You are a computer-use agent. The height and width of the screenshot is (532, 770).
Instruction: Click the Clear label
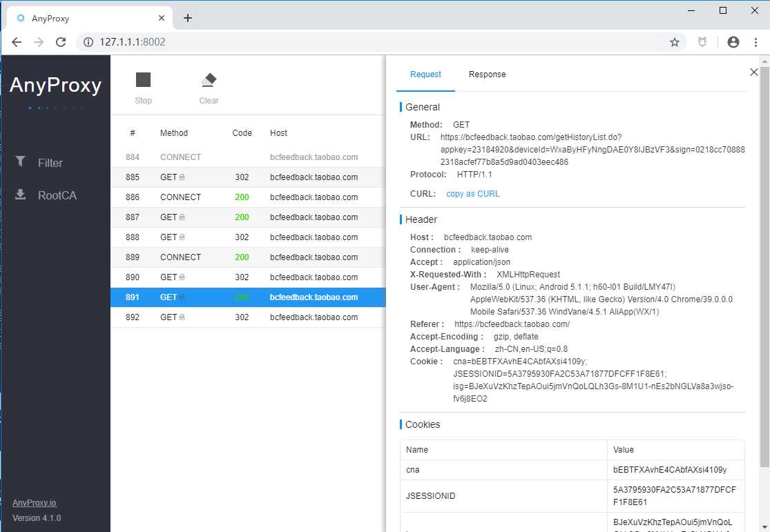click(x=209, y=100)
